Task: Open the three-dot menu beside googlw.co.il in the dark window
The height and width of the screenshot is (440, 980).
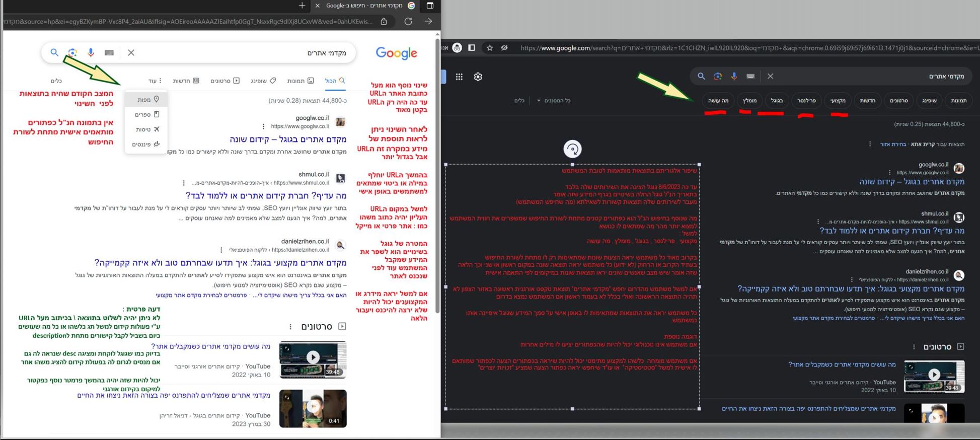Action: coord(890,173)
